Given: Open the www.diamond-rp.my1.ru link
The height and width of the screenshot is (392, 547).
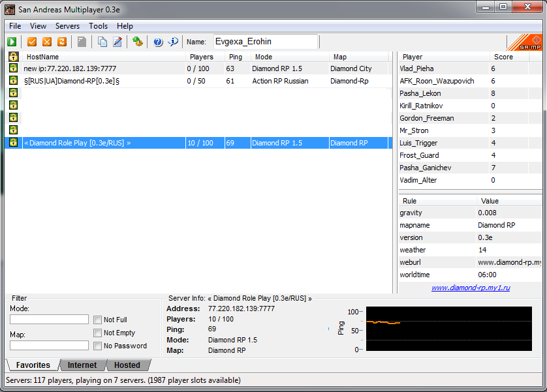Looking at the screenshot, I should click(471, 288).
